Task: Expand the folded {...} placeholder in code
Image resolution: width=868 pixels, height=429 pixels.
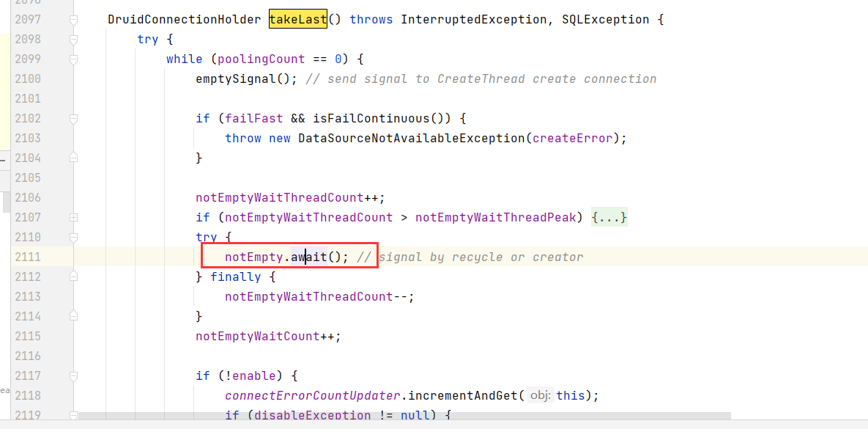Action: (x=609, y=217)
